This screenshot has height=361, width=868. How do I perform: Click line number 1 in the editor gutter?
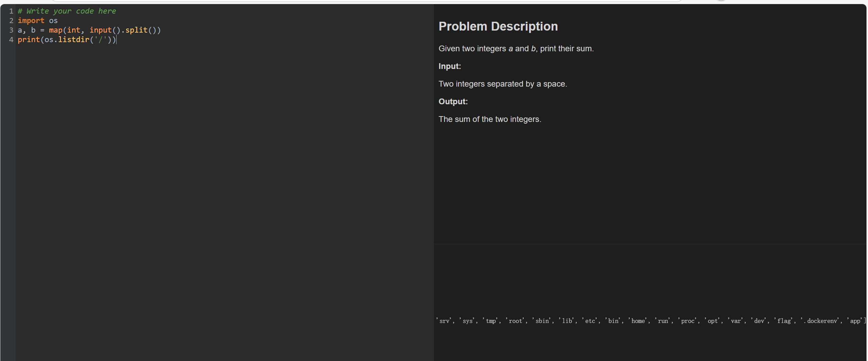[11, 11]
